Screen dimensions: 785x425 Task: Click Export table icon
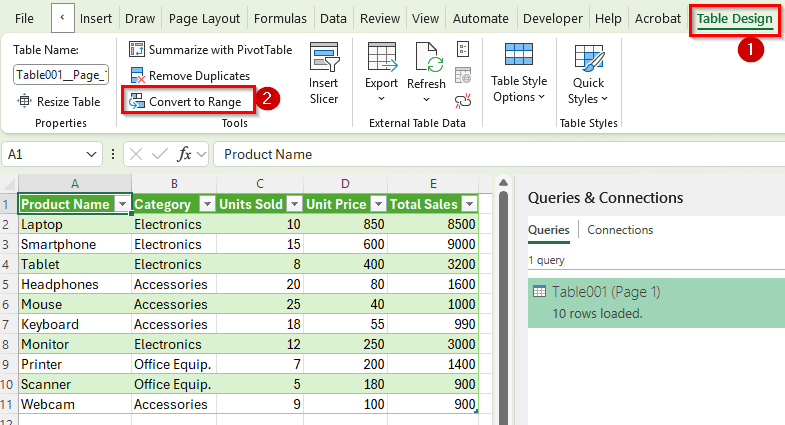[x=382, y=57]
